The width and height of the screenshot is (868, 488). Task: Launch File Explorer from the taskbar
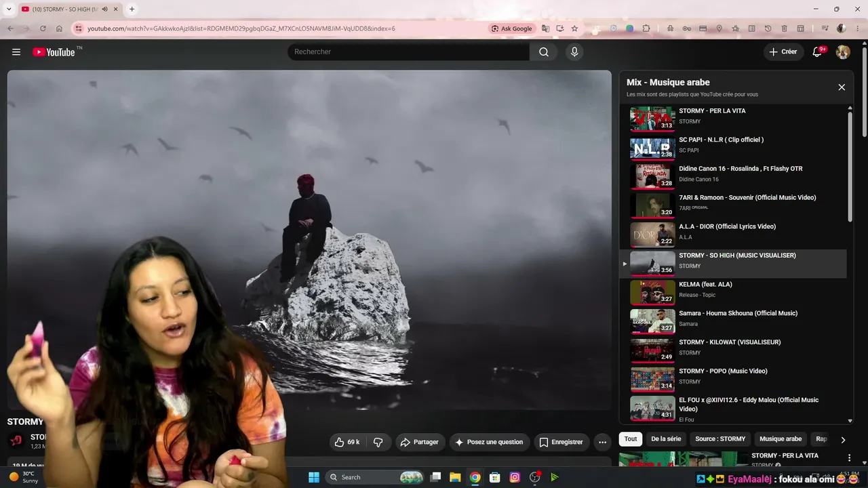[x=455, y=477]
